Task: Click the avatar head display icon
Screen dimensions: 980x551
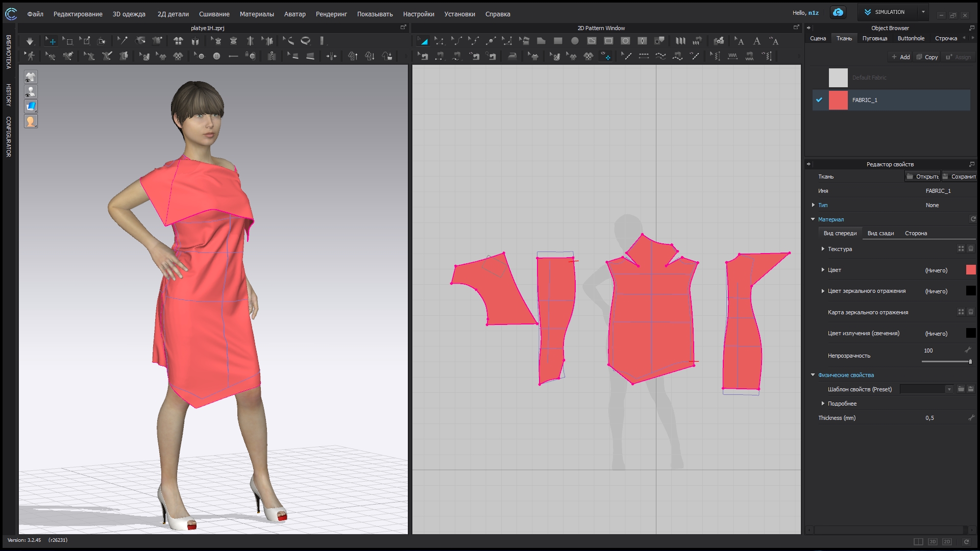Action: pyautogui.click(x=31, y=121)
